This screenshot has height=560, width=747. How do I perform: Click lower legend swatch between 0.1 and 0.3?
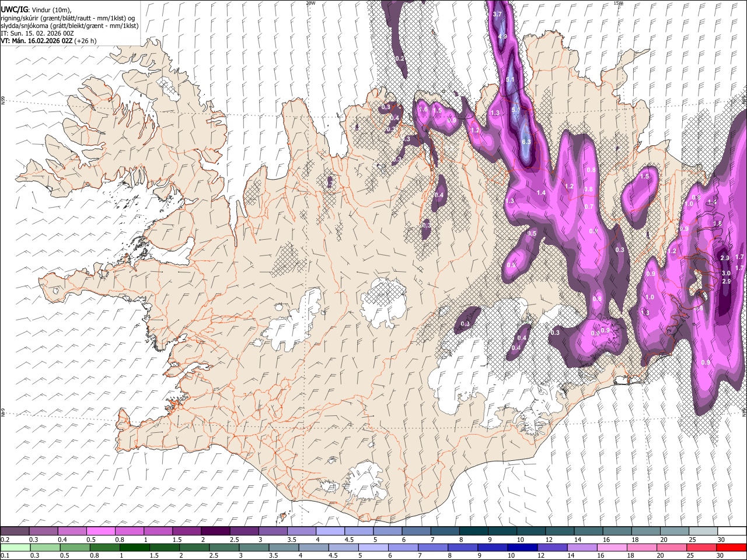click(15, 547)
